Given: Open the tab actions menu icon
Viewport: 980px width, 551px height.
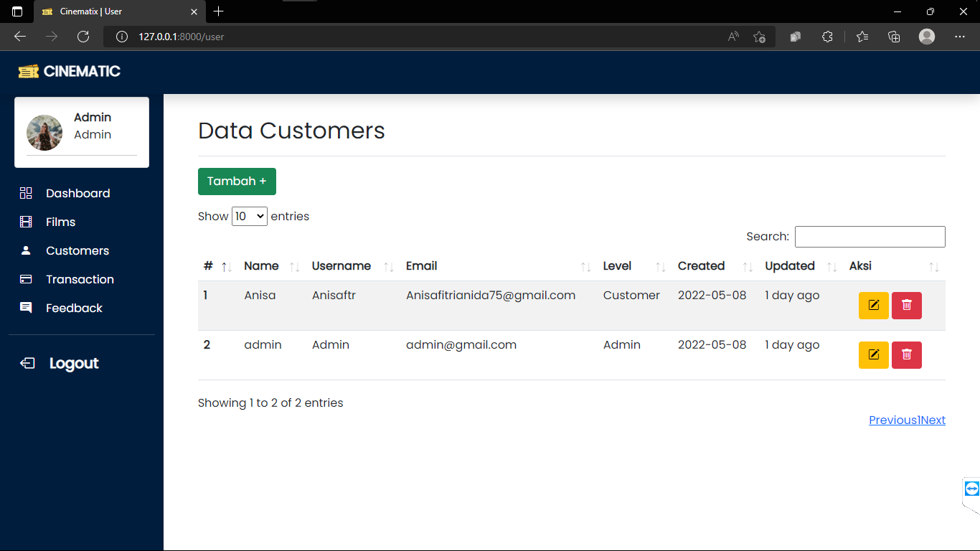Looking at the screenshot, I should point(17,11).
